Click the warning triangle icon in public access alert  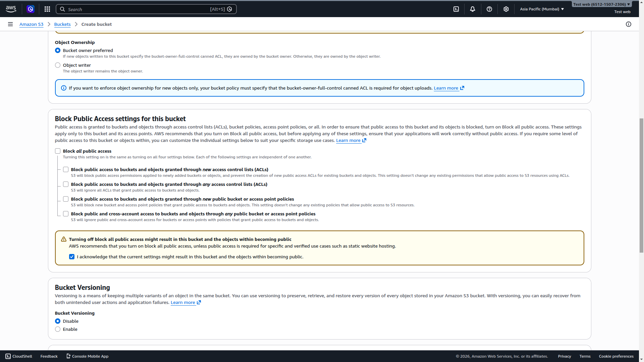[x=64, y=239]
